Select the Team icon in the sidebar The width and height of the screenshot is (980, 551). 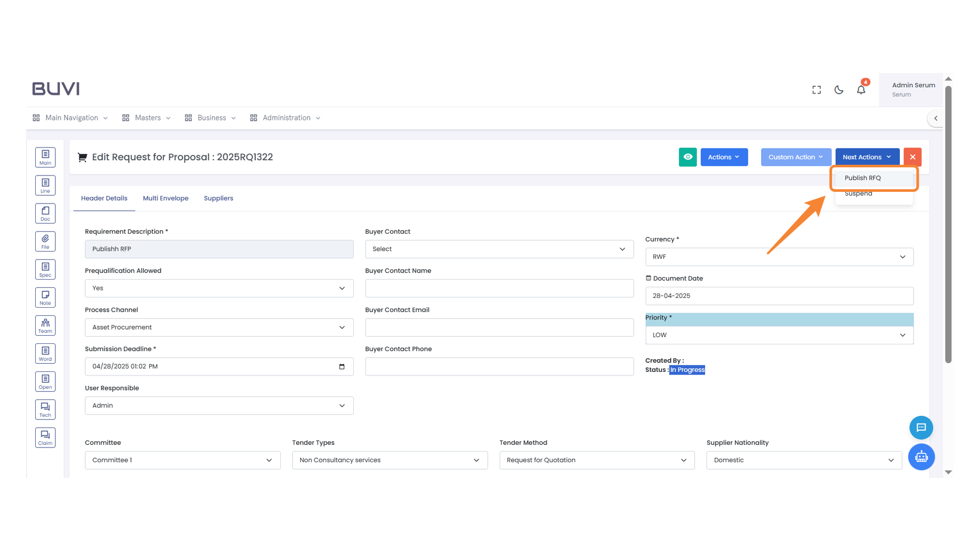(x=45, y=325)
